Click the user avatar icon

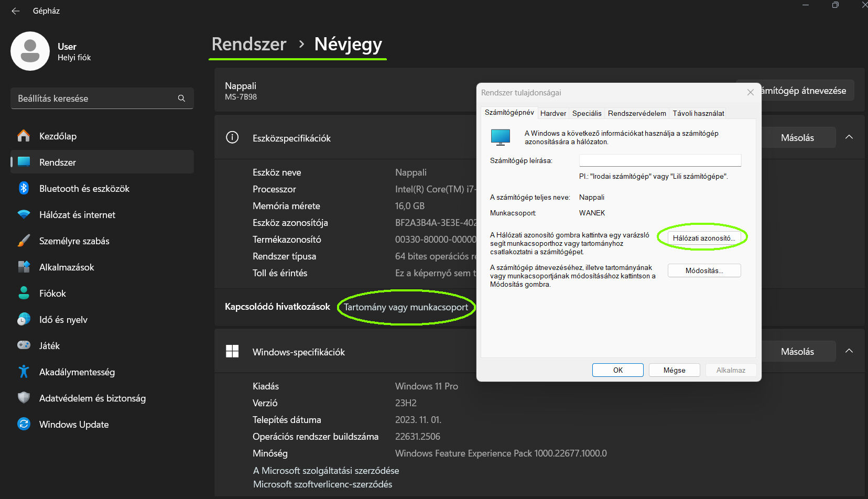(x=30, y=51)
